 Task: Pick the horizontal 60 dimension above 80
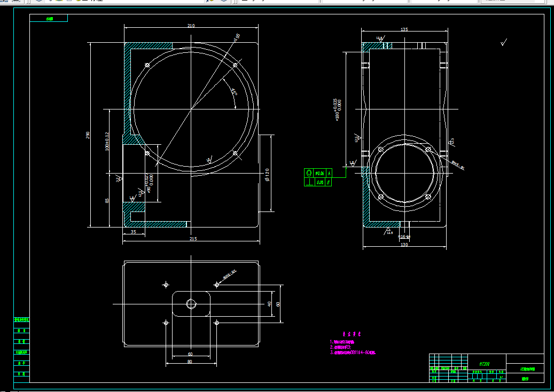[x=190, y=354]
